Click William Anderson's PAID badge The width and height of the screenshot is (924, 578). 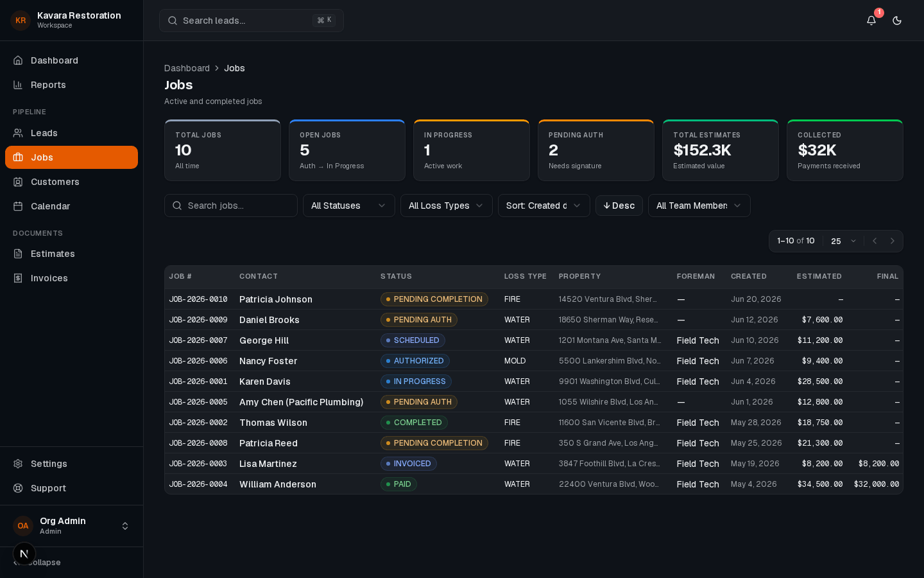(x=398, y=484)
